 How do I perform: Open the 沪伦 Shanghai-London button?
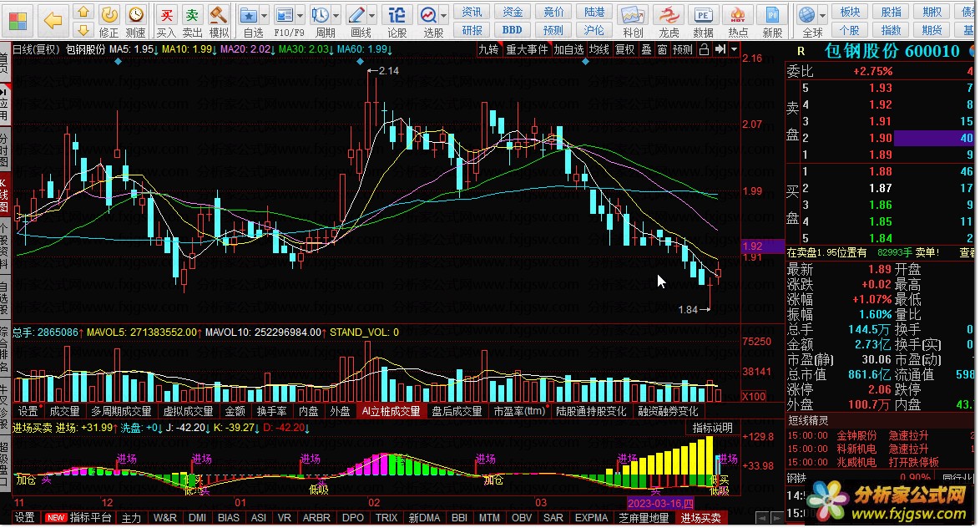tap(594, 29)
